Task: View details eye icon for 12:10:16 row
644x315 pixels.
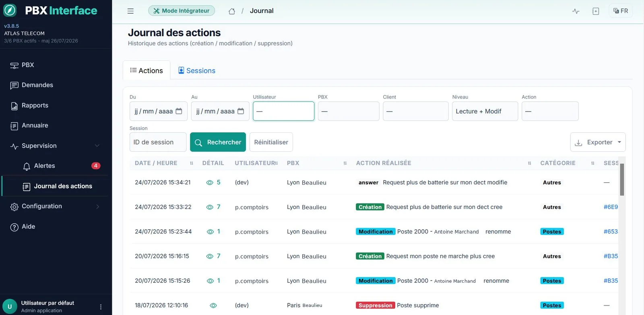Action: point(213,306)
